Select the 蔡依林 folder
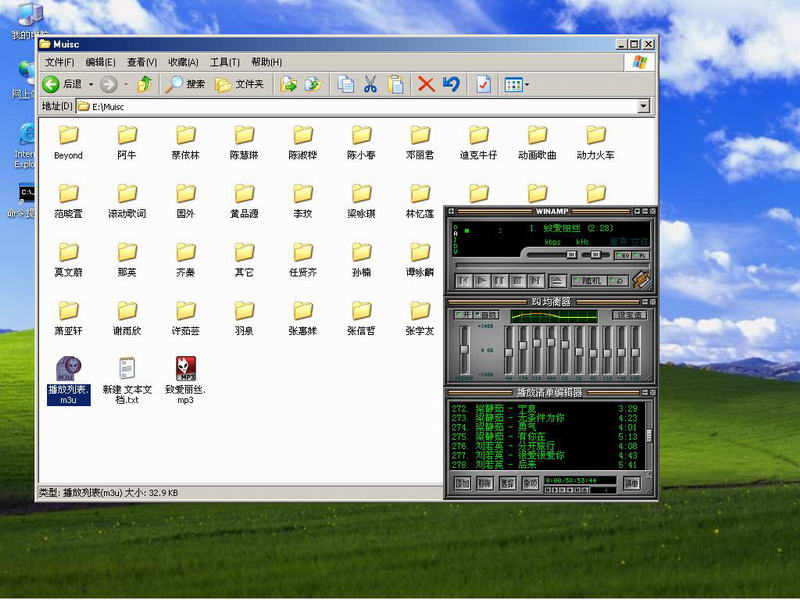 (185, 143)
